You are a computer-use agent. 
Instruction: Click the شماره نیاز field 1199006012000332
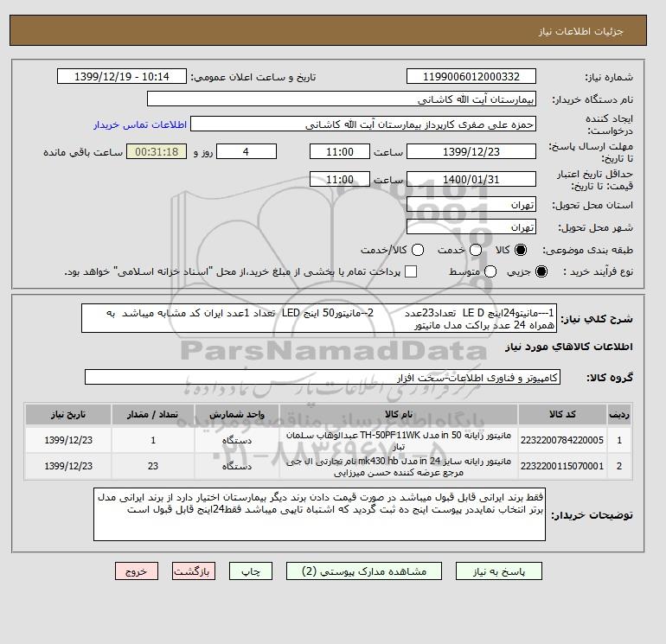[x=471, y=76]
